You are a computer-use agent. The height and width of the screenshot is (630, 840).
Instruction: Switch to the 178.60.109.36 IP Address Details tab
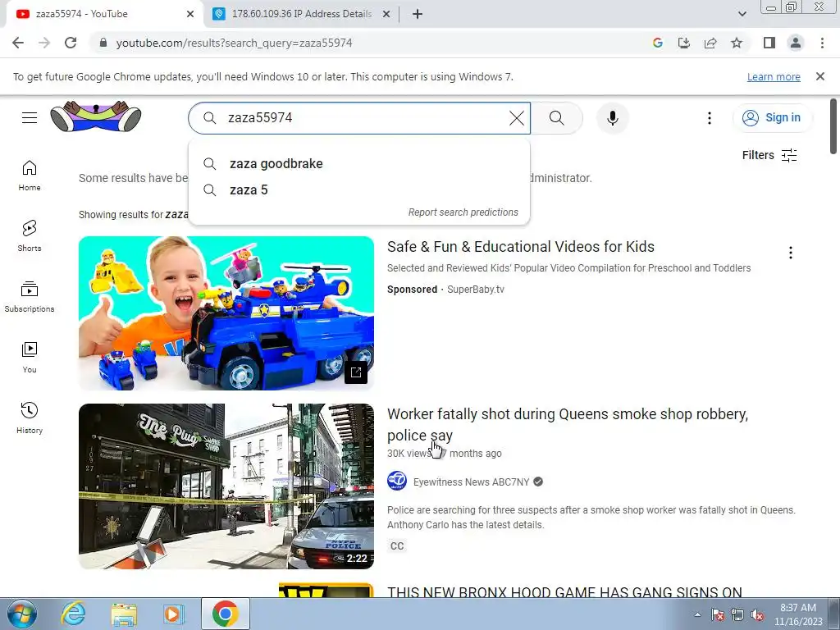click(301, 14)
